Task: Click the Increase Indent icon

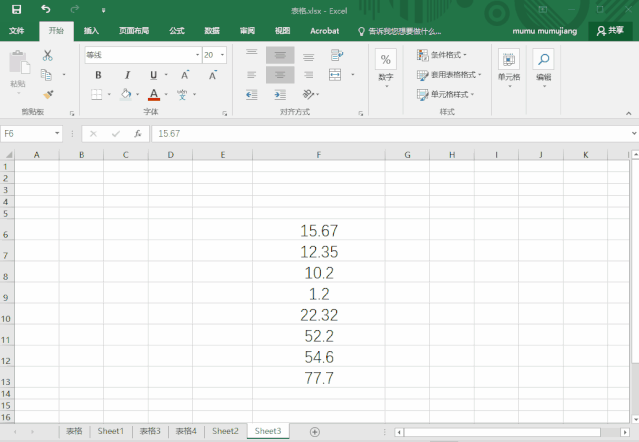Action: [x=280, y=95]
